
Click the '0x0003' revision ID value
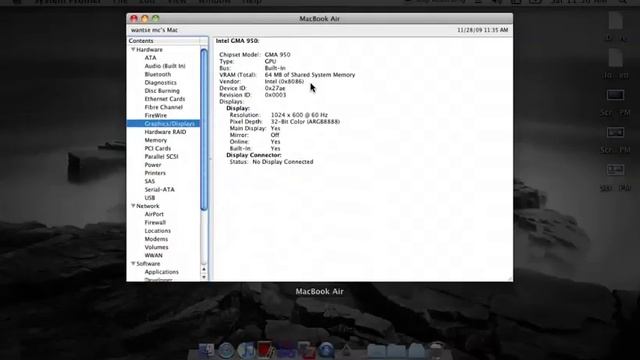pos(275,95)
